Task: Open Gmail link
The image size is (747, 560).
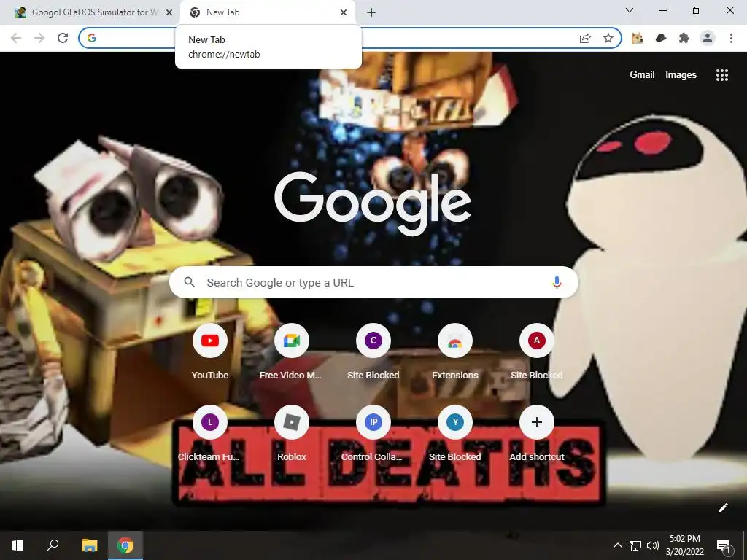Action: tap(642, 75)
